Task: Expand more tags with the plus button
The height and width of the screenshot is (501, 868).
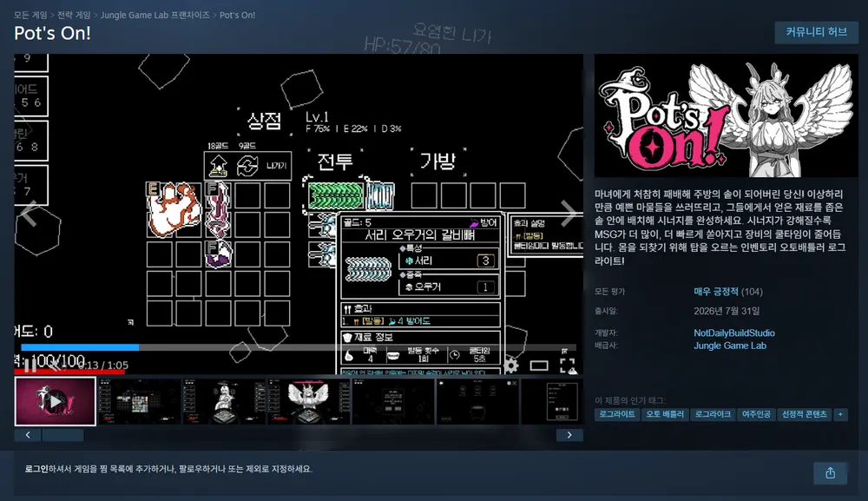Action: pos(840,414)
